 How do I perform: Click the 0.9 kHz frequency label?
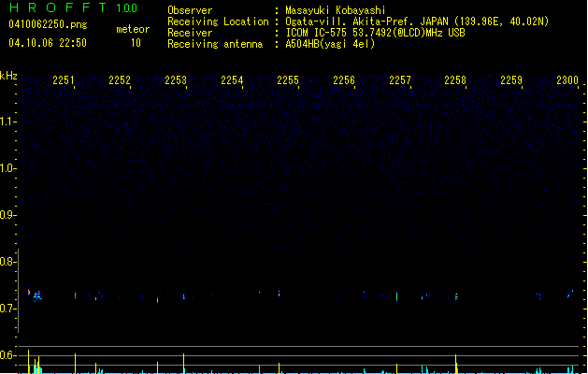(x=7, y=215)
